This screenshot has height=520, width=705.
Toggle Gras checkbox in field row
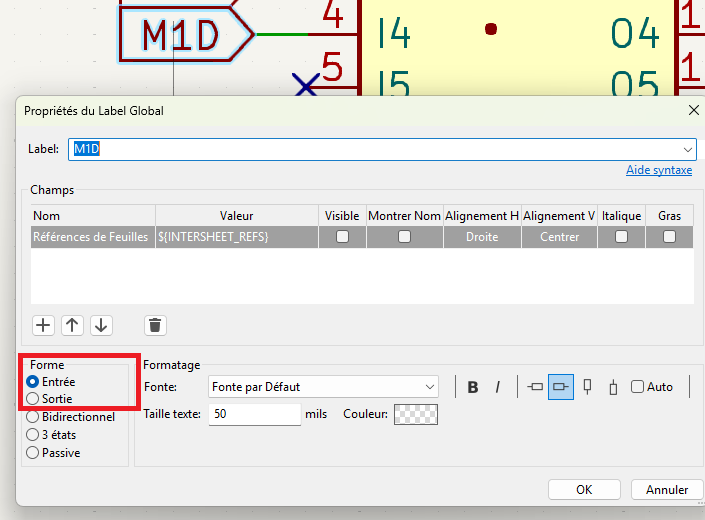669,237
